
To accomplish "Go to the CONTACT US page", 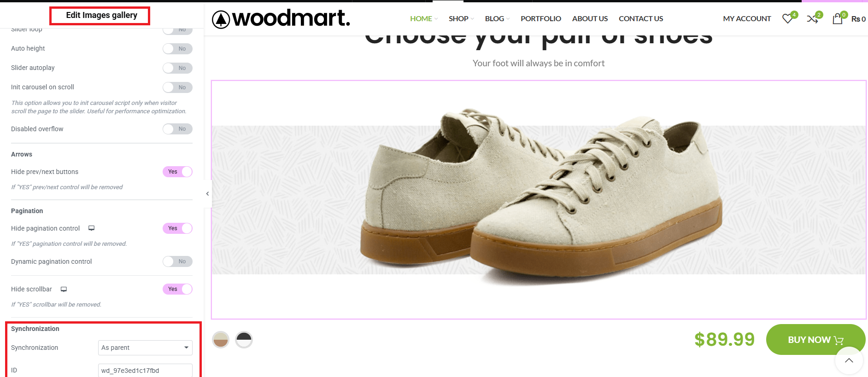I will point(641,19).
